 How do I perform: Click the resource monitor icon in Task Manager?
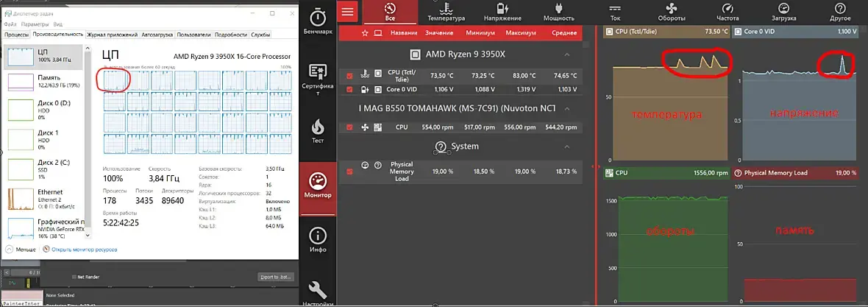coord(46,250)
